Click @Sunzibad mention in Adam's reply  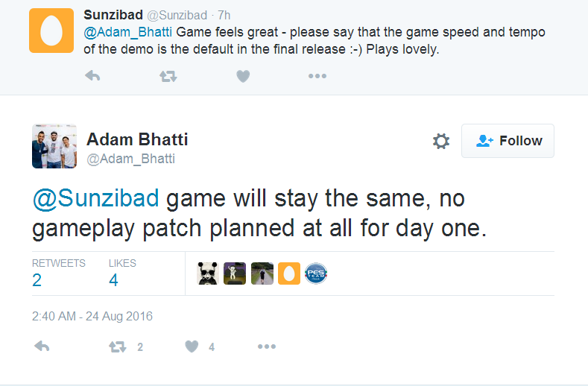[95, 200]
